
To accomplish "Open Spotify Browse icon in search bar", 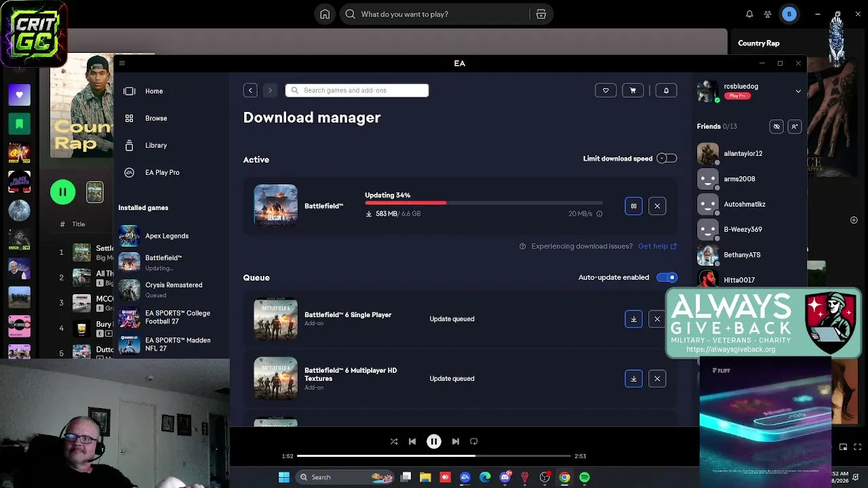I will click(540, 14).
